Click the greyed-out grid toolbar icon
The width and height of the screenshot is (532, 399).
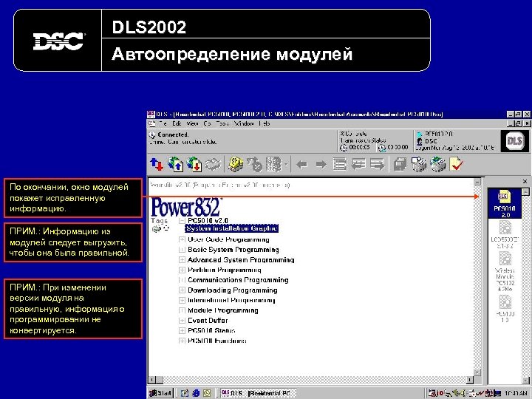click(x=273, y=165)
